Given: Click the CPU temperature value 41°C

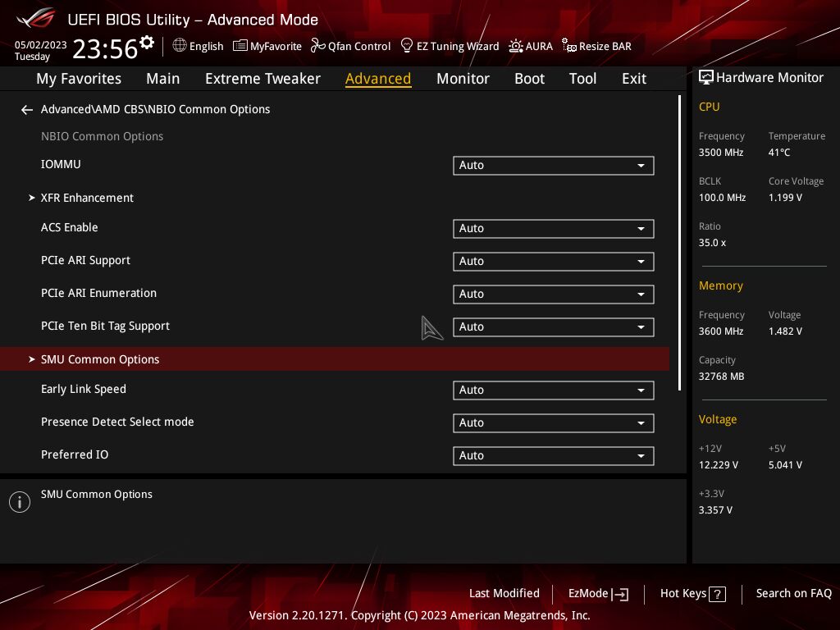Looking at the screenshot, I should (779, 153).
